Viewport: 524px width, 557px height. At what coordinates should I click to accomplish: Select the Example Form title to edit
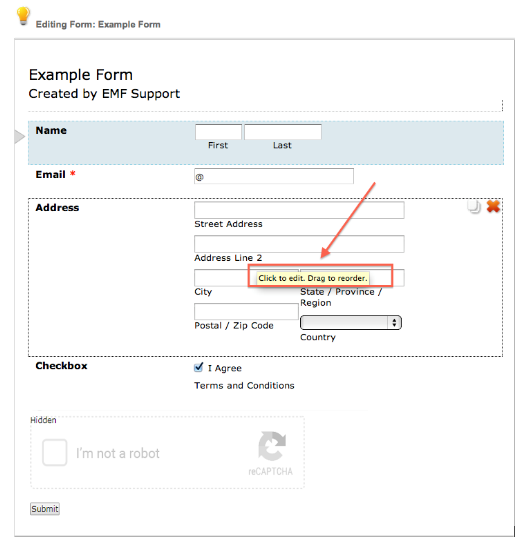point(81,75)
